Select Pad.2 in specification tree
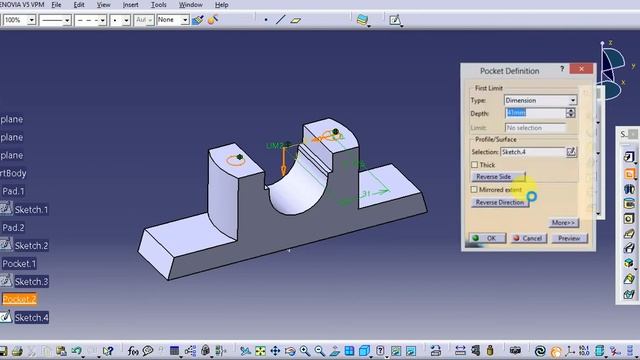The image size is (640, 360). [x=13, y=227]
